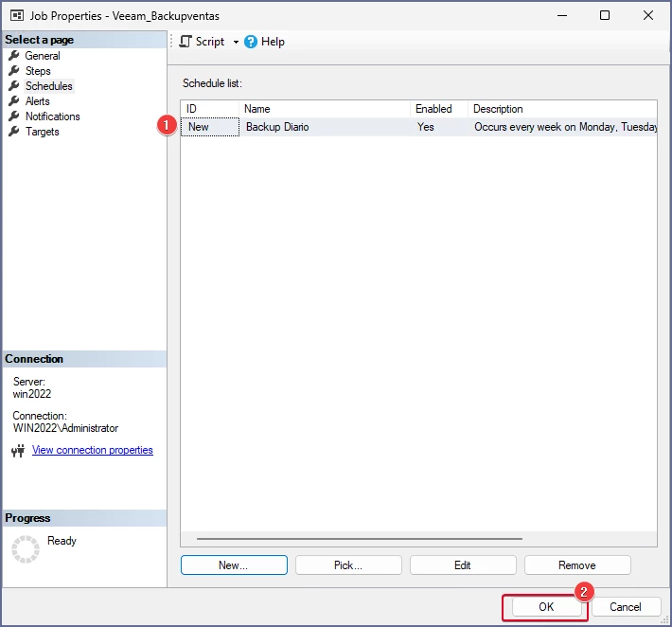Click the Edit schedule button
Screen dimensions: 672x627
[x=463, y=564]
